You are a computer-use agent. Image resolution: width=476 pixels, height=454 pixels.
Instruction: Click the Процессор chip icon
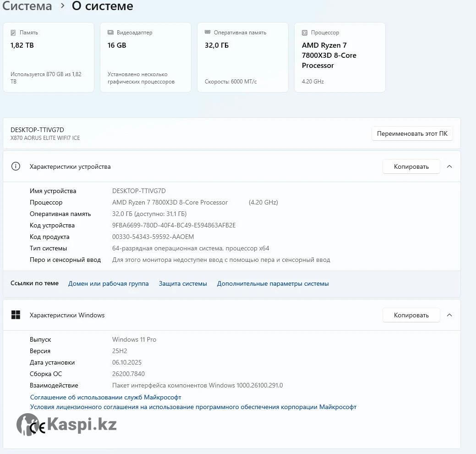(x=305, y=33)
